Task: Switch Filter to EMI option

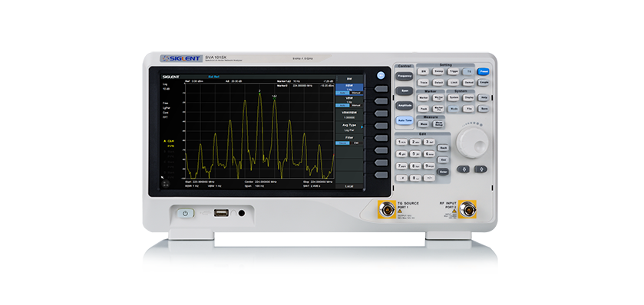Action: [356, 143]
